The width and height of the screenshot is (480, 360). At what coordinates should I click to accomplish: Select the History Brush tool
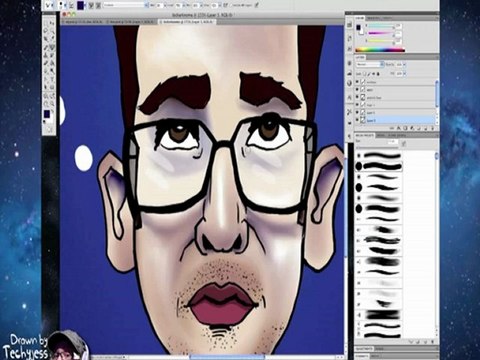coord(52,55)
